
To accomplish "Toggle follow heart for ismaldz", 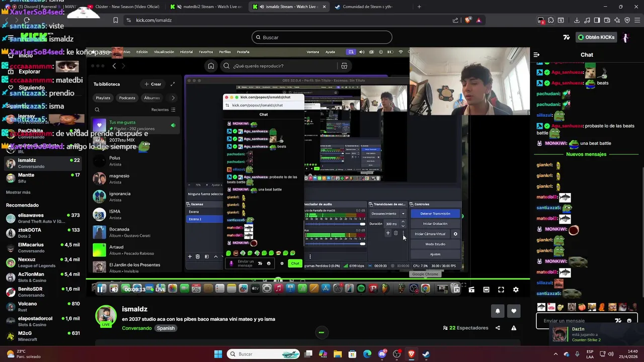I will [x=514, y=311].
